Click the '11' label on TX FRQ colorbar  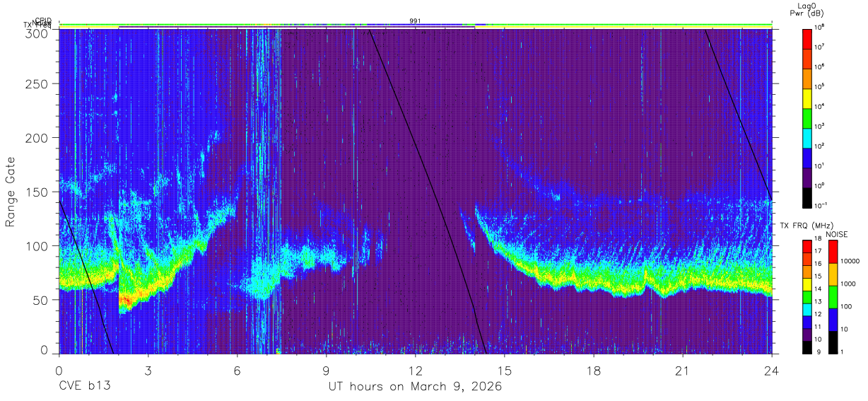pos(819,326)
